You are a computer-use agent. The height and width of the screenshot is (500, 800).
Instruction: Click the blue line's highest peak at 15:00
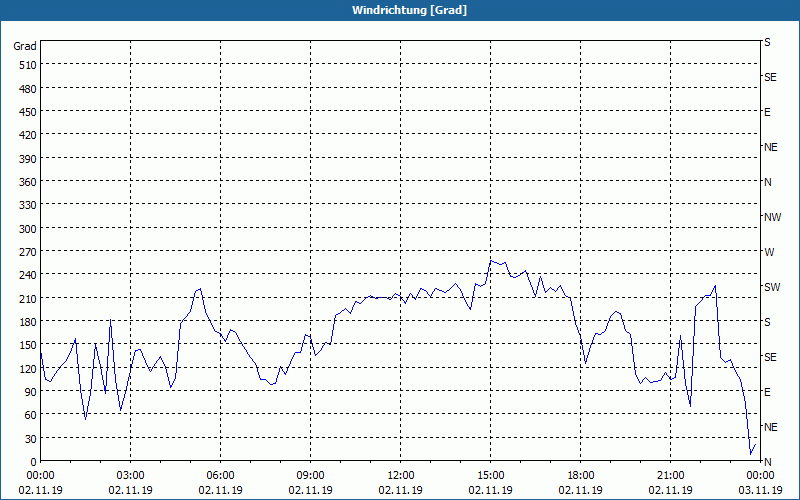coord(491,261)
